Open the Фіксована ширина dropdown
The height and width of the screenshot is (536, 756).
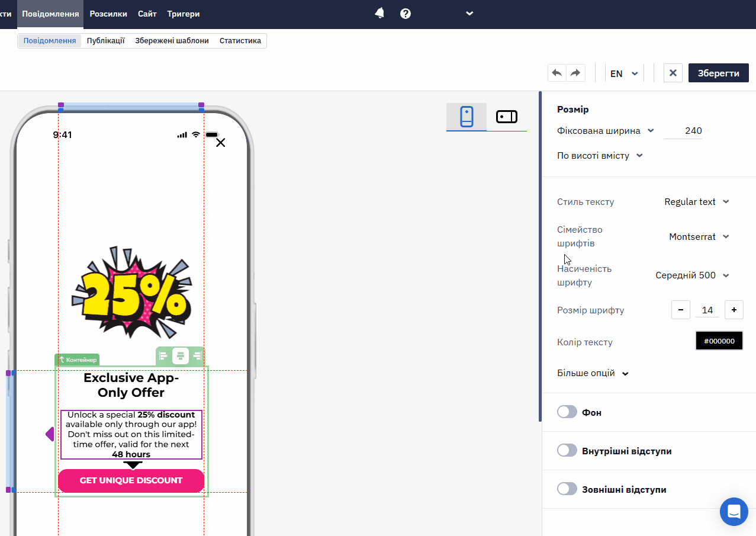click(606, 131)
